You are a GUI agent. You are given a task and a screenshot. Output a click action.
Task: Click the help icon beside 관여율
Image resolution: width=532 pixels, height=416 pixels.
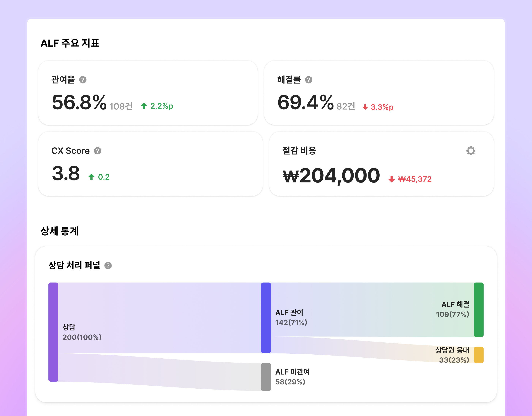[83, 80]
